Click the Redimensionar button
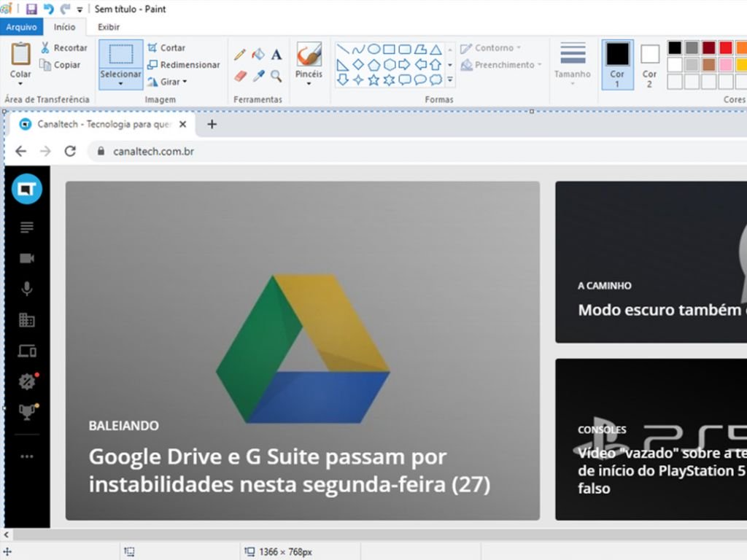 point(183,65)
